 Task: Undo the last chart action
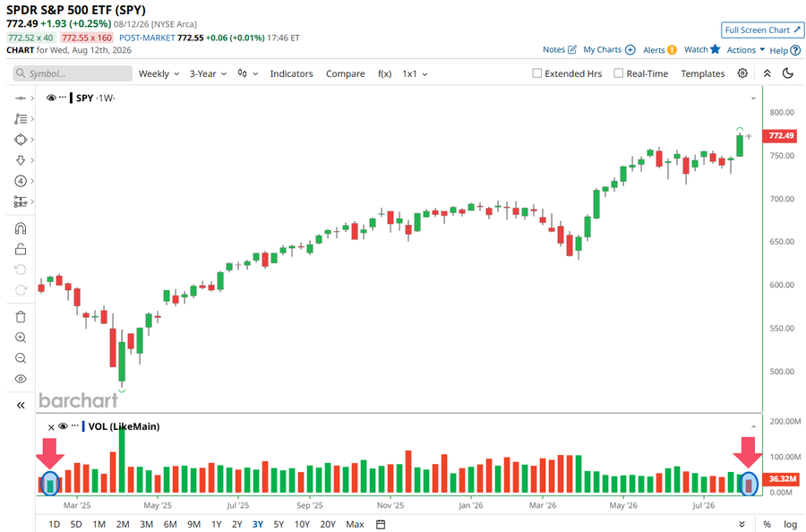click(21, 270)
